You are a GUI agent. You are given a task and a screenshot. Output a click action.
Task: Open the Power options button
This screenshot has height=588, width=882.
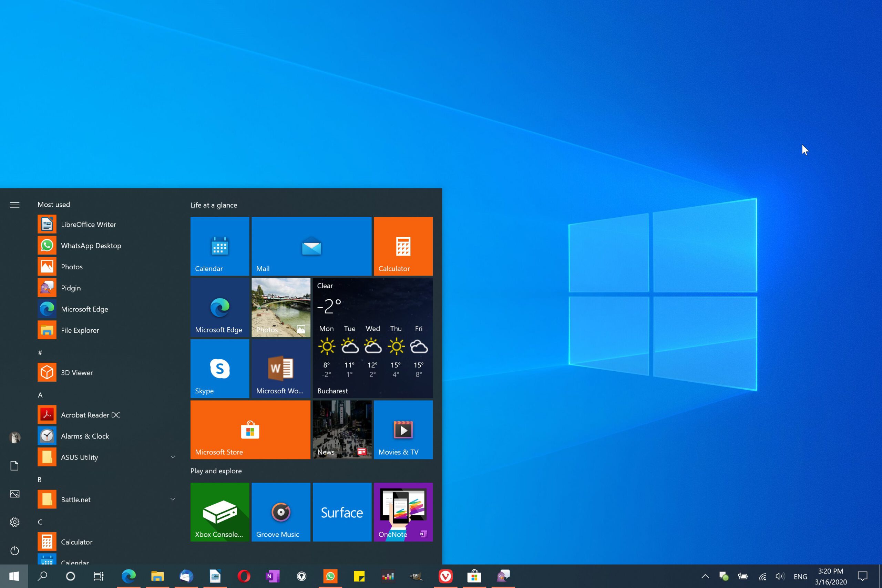pyautogui.click(x=14, y=550)
